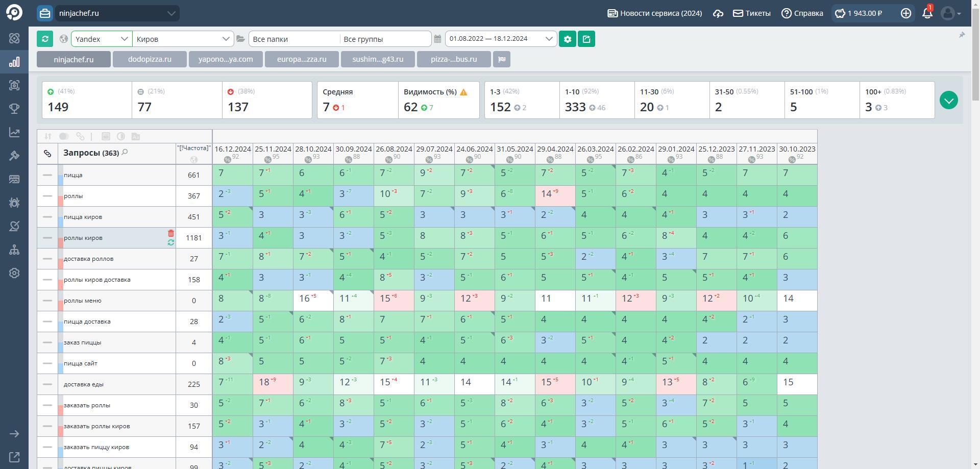Open the user account avatar menu
The width and height of the screenshot is (980, 469).
[x=951, y=13]
